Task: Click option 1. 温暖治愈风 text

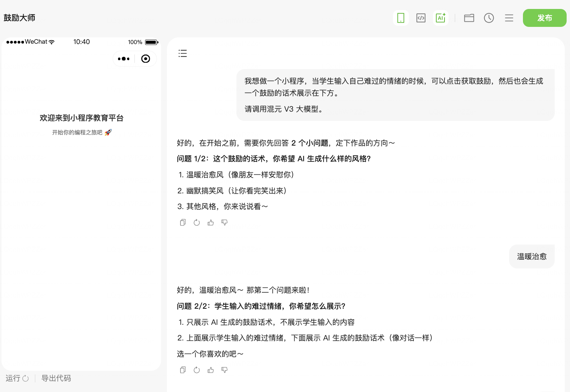Action: [x=237, y=175]
